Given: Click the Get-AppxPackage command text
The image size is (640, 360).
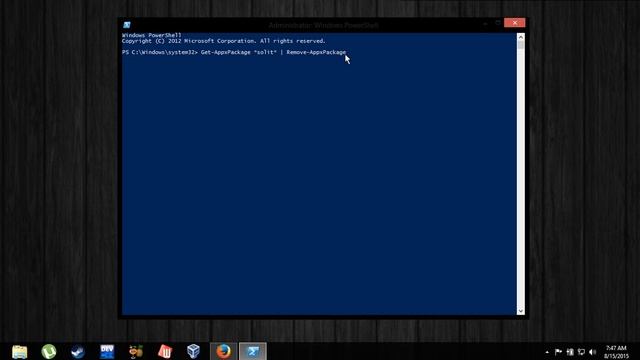Looking at the screenshot, I should click(x=226, y=52).
